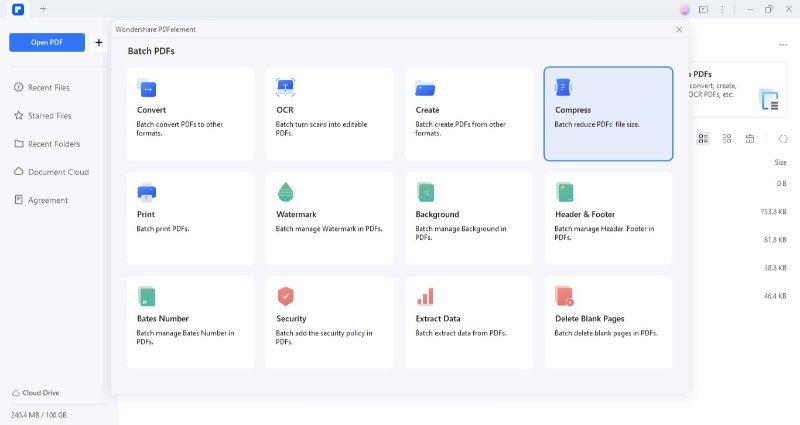Image resolution: width=800 pixels, height=425 pixels.
Task: Click the storage usage 240.4 MB / 100 GB
Action: 39,415
